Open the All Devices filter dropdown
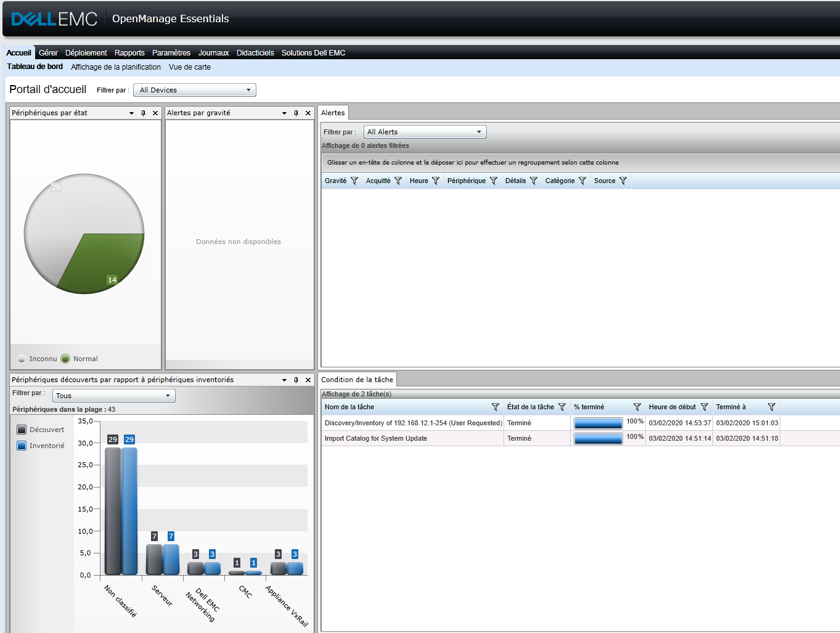The height and width of the screenshot is (633, 840). click(x=195, y=90)
